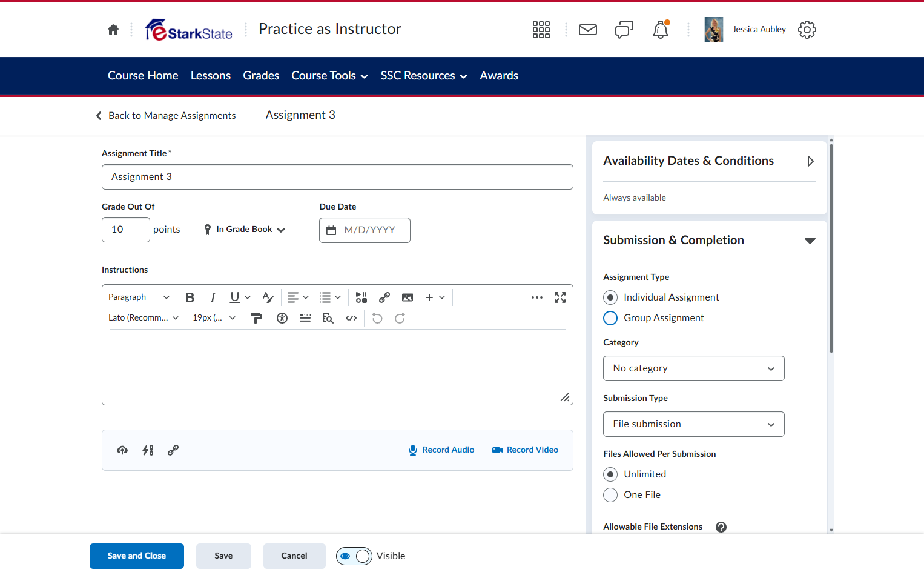924x578 pixels.
Task: Click the Due Date field
Action: (x=365, y=230)
